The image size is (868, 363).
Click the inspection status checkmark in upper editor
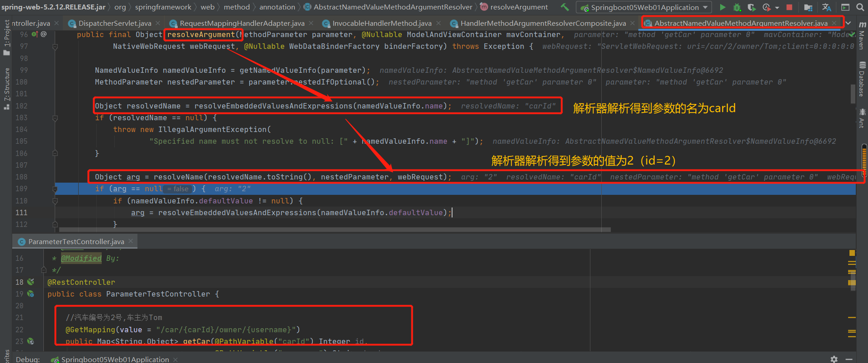pyautogui.click(x=852, y=34)
